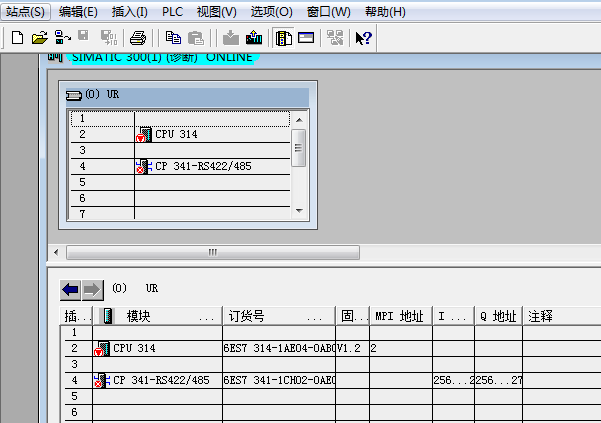The width and height of the screenshot is (601, 423).
Task: Click the Upload from Module icon
Action: click(254, 38)
